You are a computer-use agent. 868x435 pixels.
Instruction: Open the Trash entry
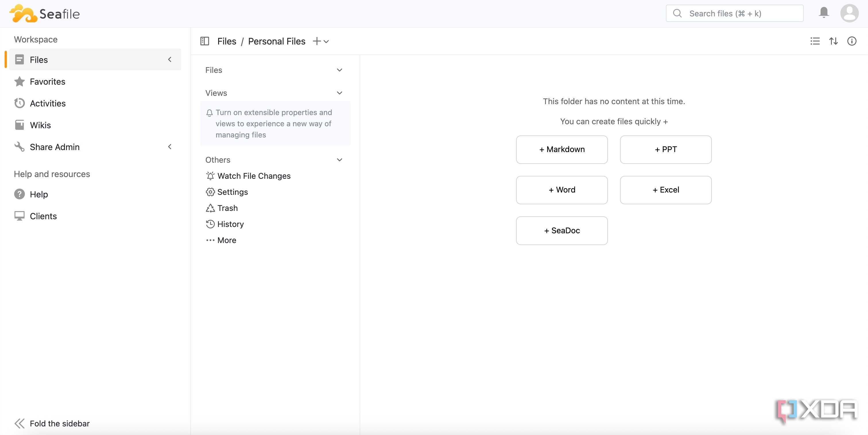tap(227, 208)
